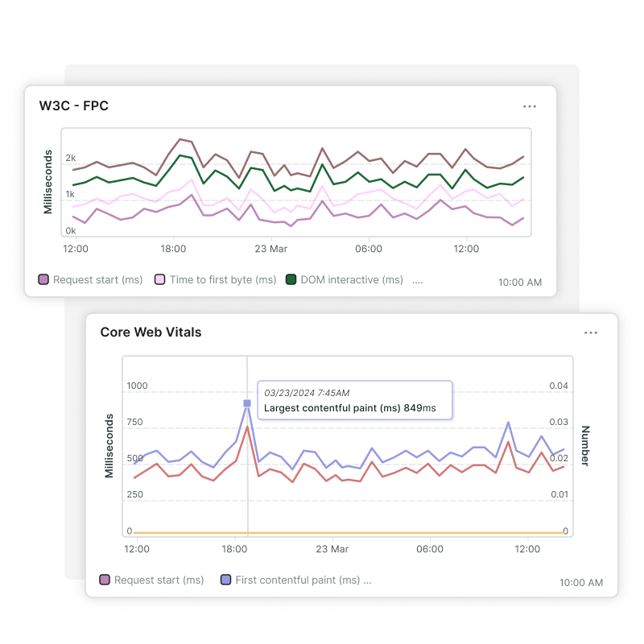The height and width of the screenshot is (644, 644).
Task: Click 10:00 AM timestamp on Core Web Vitals
Action: pos(581,583)
